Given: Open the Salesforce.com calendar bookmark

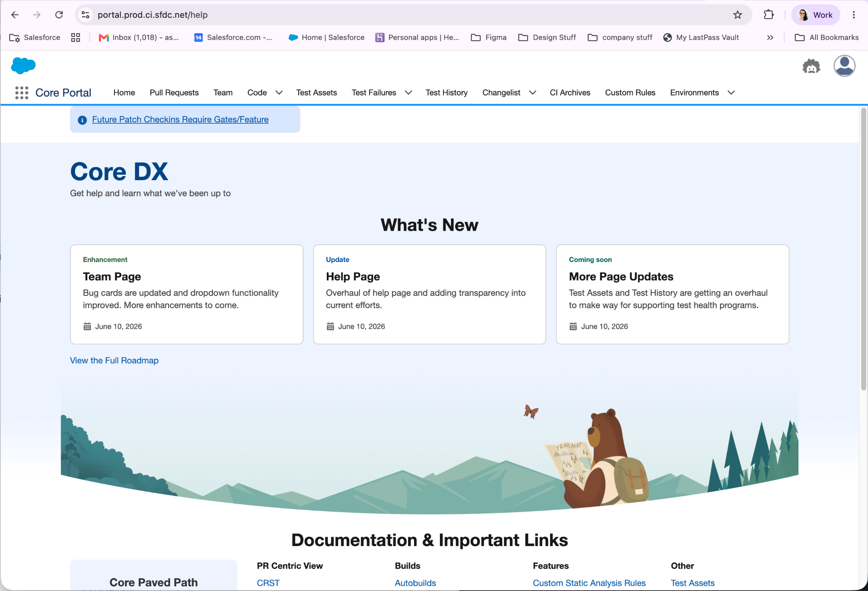Looking at the screenshot, I should [x=233, y=37].
